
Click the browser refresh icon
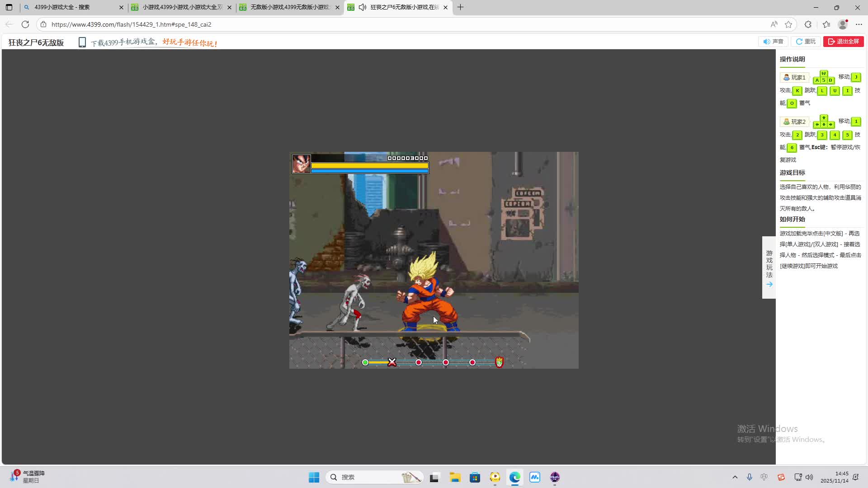[x=25, y=24]
